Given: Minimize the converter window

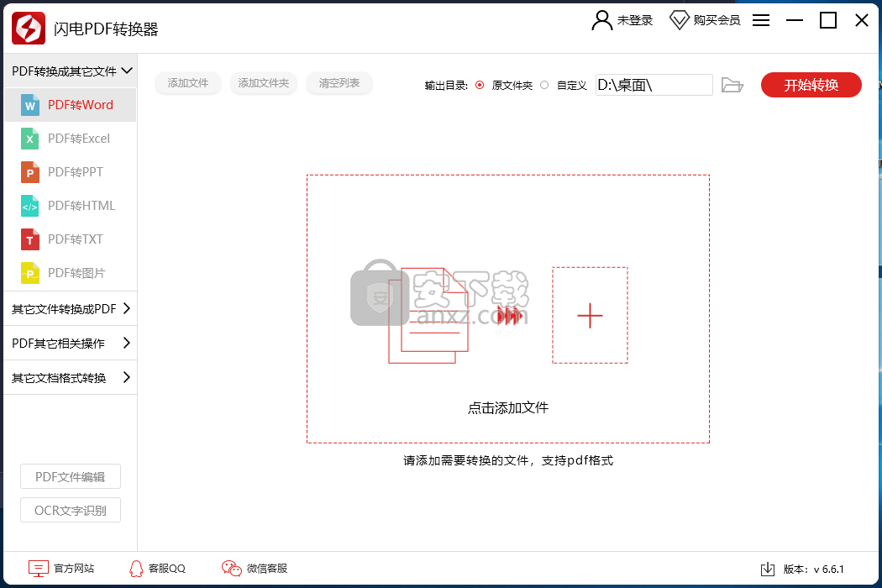Looking at the screenshot, I should 795,20.
